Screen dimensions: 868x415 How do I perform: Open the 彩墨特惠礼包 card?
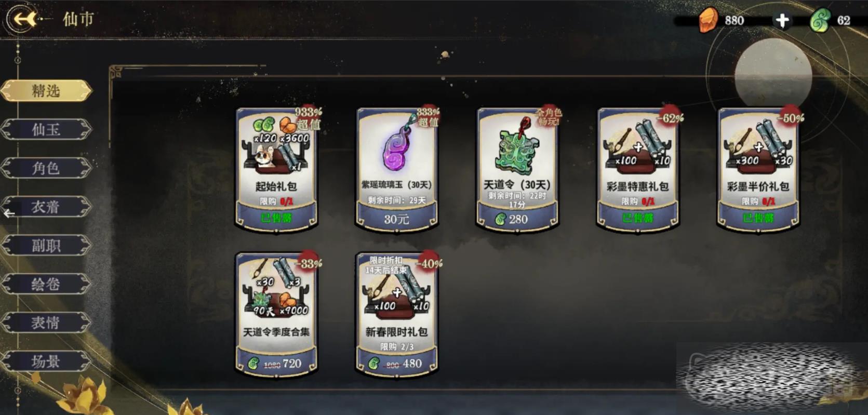637,169
